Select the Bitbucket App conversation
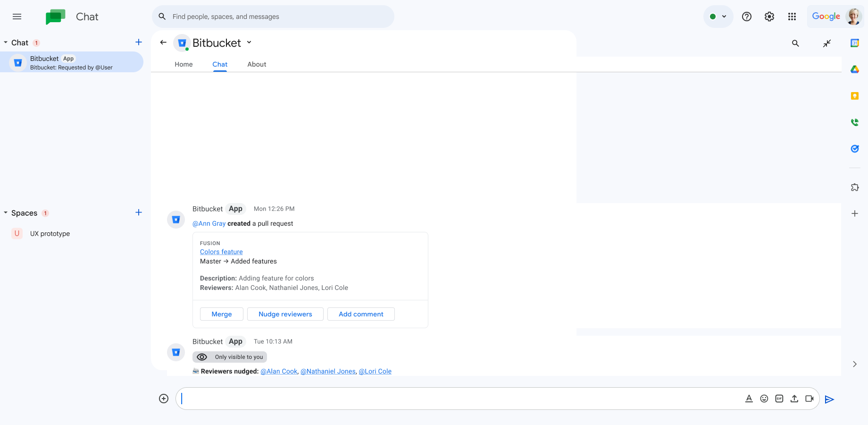 pyautogui.click(x=72, y=62)
